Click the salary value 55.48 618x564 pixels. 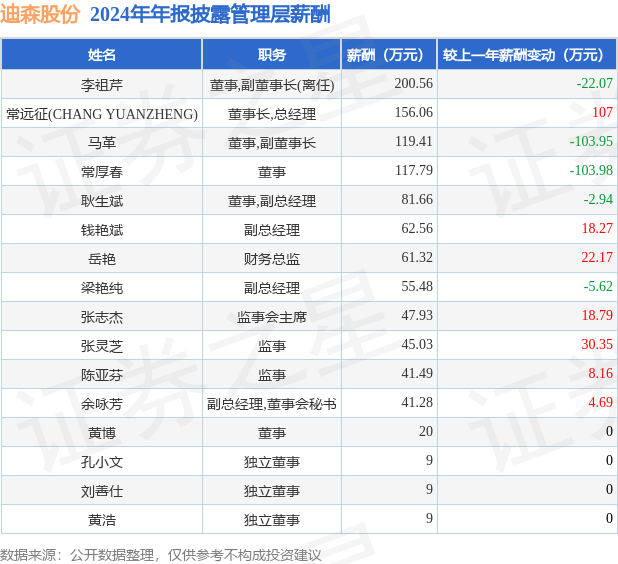pos(417,286)
